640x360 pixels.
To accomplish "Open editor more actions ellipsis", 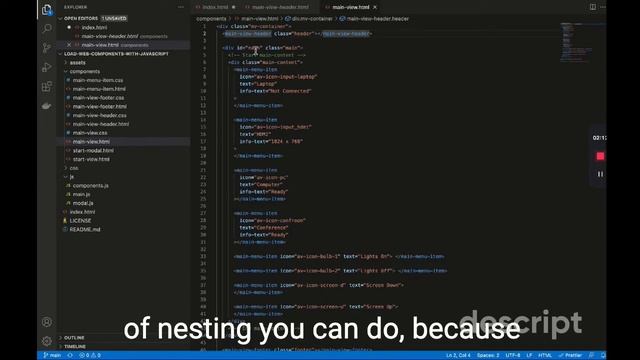I will tap(603, 7).
